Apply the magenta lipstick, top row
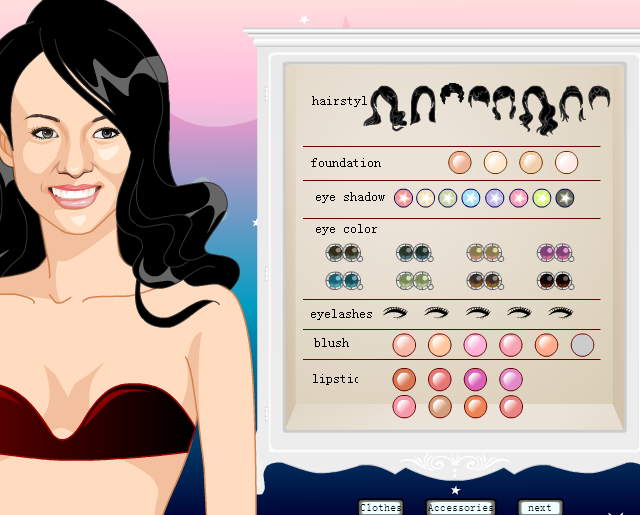Viewport: 640px width, 515px height. [x=475, y=379]
